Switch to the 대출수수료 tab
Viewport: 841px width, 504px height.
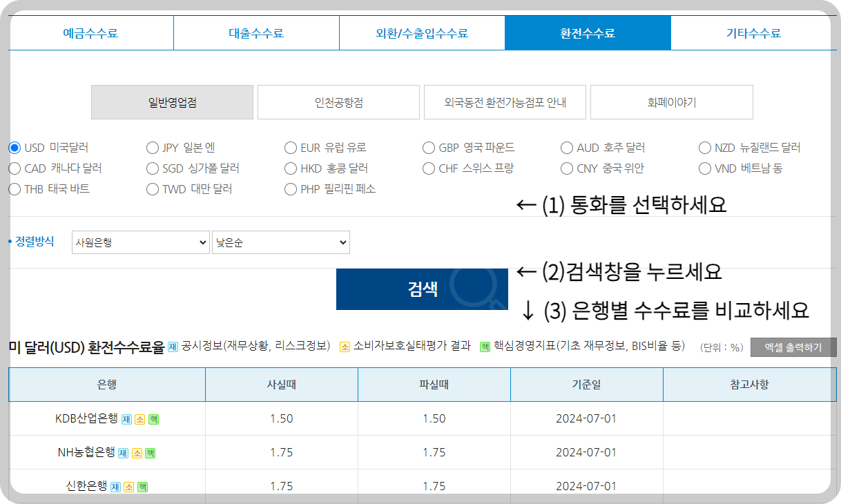coord(255,32)
